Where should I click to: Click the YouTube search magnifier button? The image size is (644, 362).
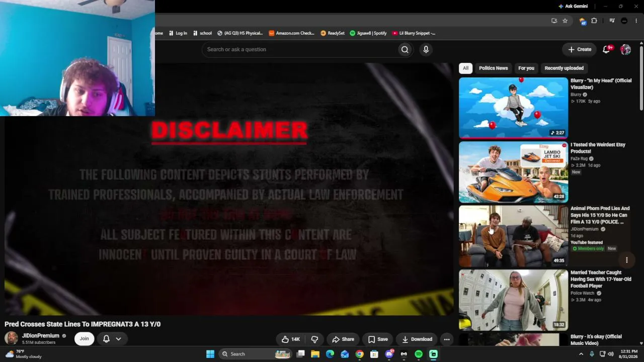pyautogui.click(x=405, y=49)
